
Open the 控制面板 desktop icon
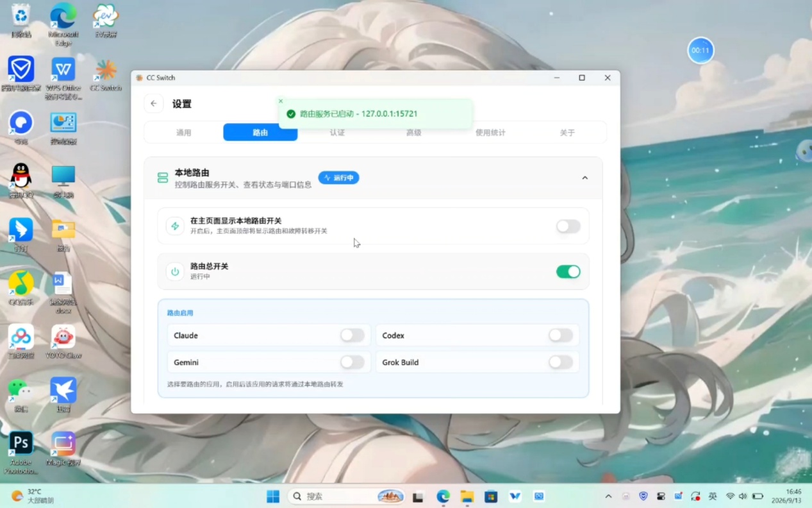[x=63, y=128]
